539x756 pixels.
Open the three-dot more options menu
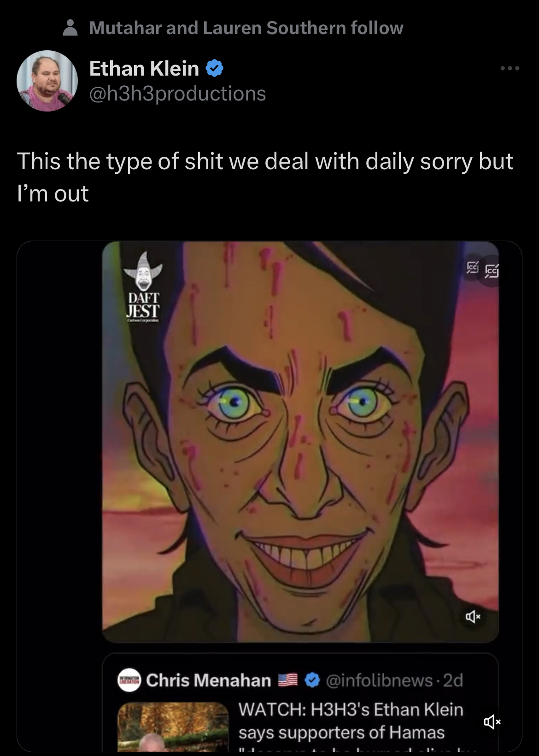pyautogui.click(x=510, y=69)
